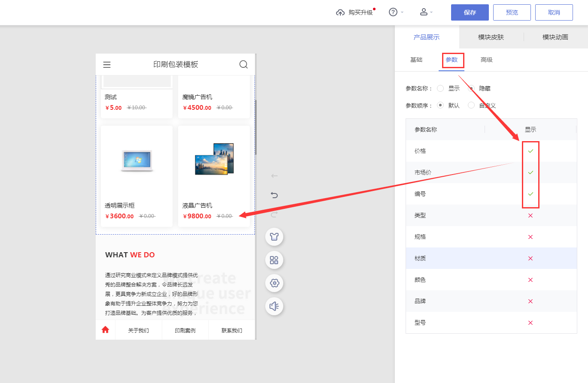The image size is (588, 383).
Task: Open the skin (shirt) tool button
Action: (274, 237)
